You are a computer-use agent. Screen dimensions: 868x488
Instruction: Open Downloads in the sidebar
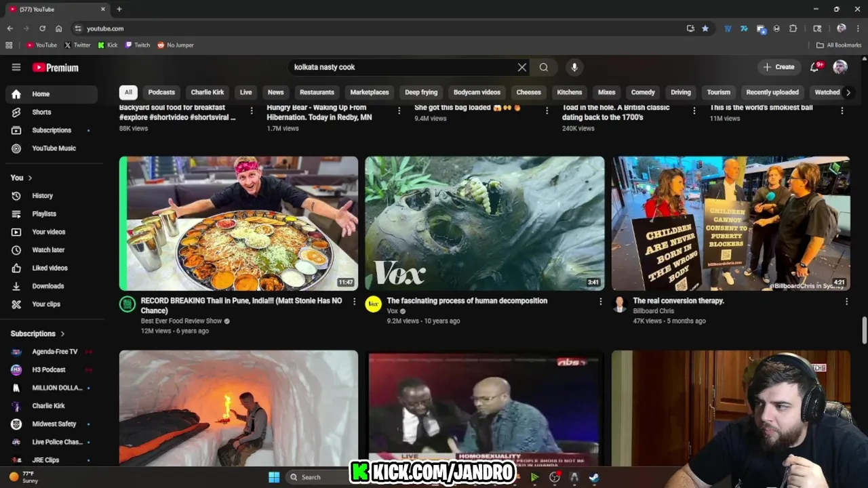tap(51, 286)
